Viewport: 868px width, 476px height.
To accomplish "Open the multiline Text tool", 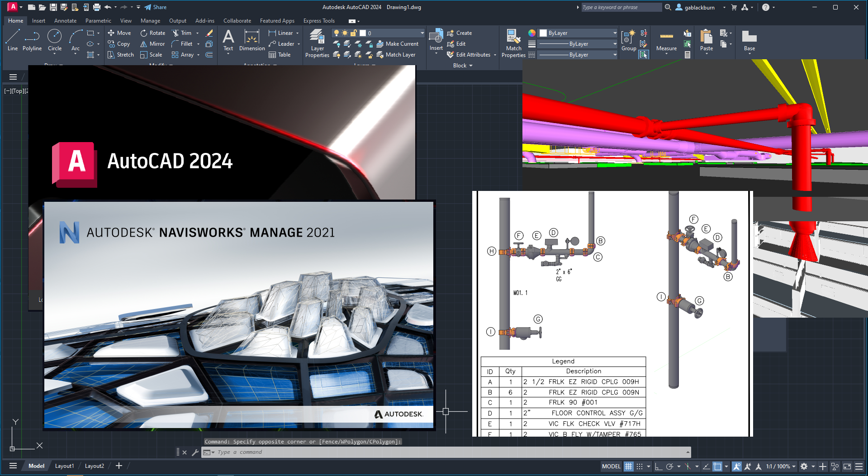I will pos(228,40).
